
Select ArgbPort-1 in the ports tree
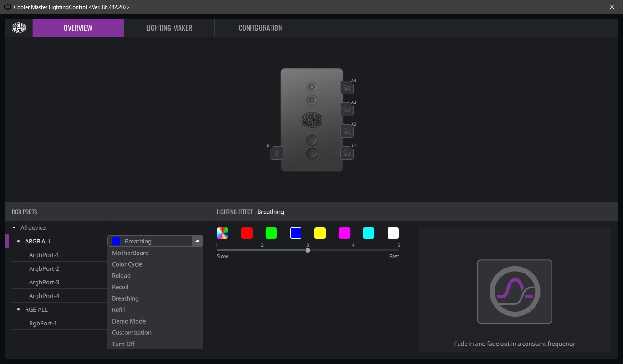[44, 255]
